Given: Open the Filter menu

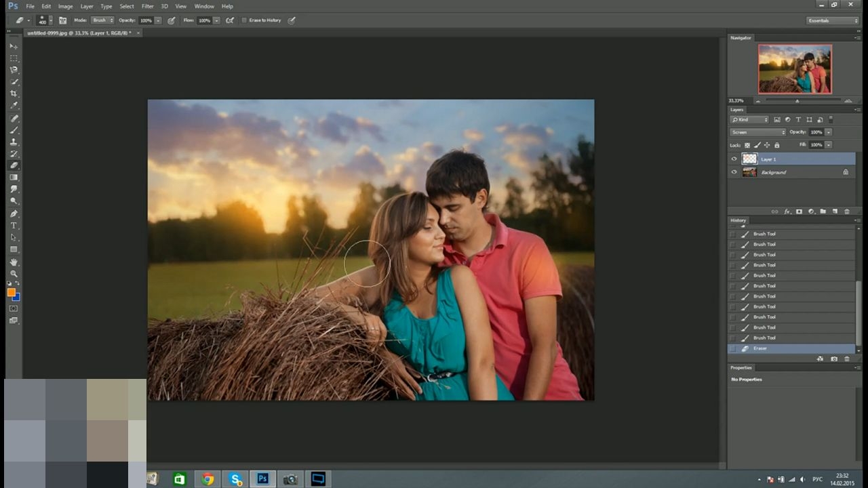Looking at the screenshot, I should click(147, 6).
